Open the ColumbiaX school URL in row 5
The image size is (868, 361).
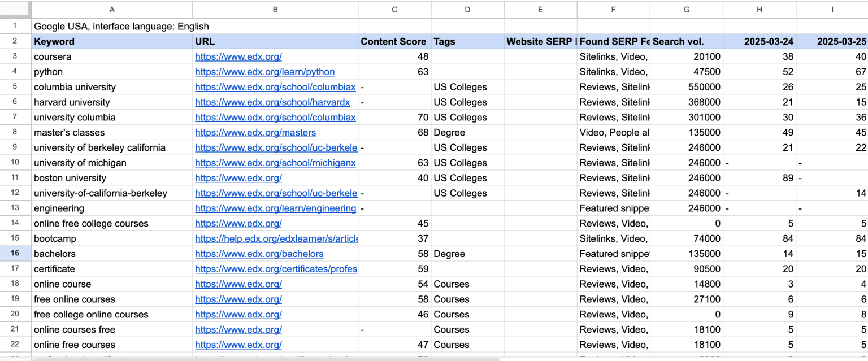tap(275, 87)
